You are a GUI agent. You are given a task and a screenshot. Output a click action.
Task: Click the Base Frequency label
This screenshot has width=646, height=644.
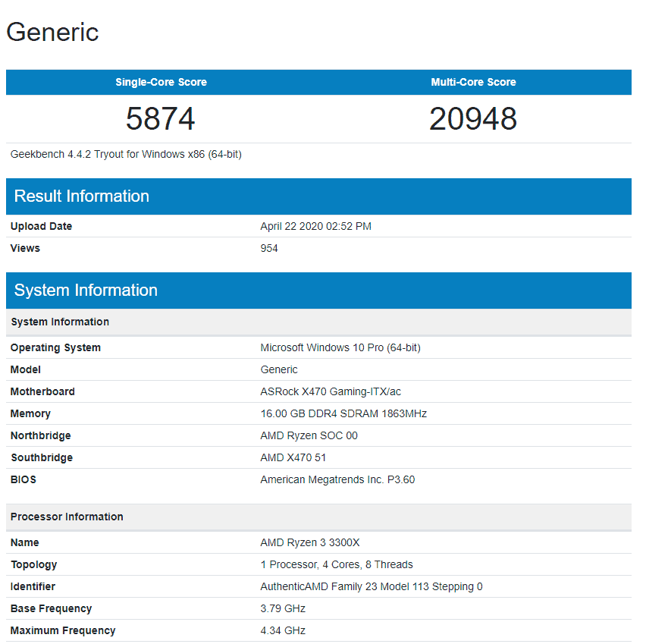pos(51,608)
